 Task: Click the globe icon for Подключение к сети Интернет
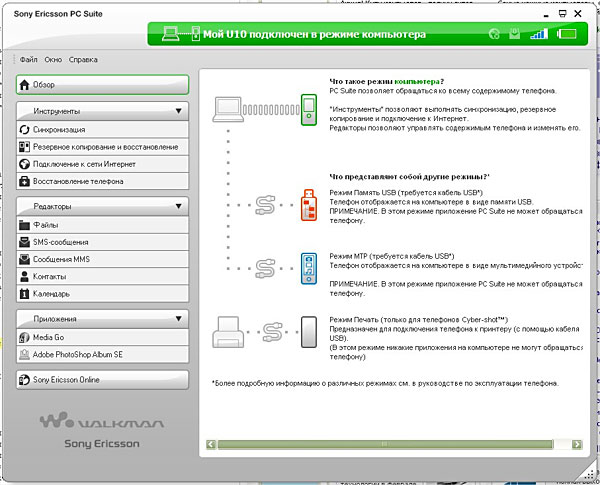click(x=24, y=164)
